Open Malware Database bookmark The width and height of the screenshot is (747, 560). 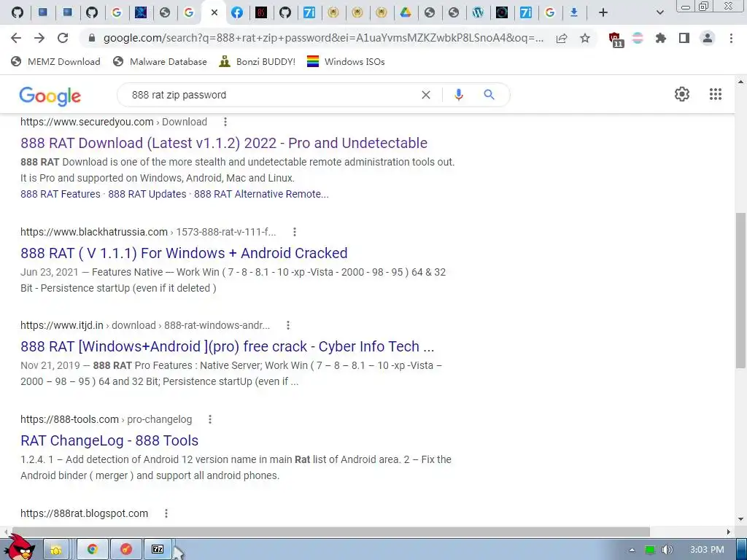[x=160, y=61]
